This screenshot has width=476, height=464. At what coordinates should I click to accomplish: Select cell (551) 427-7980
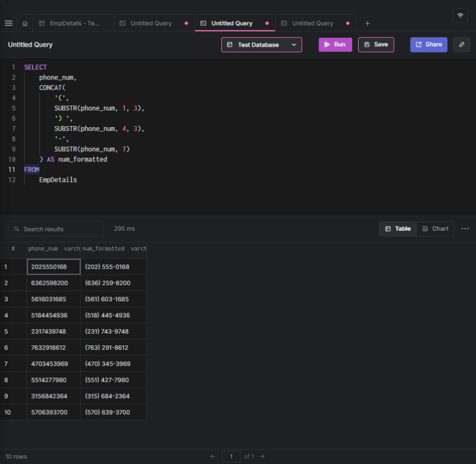pos(114,380)
